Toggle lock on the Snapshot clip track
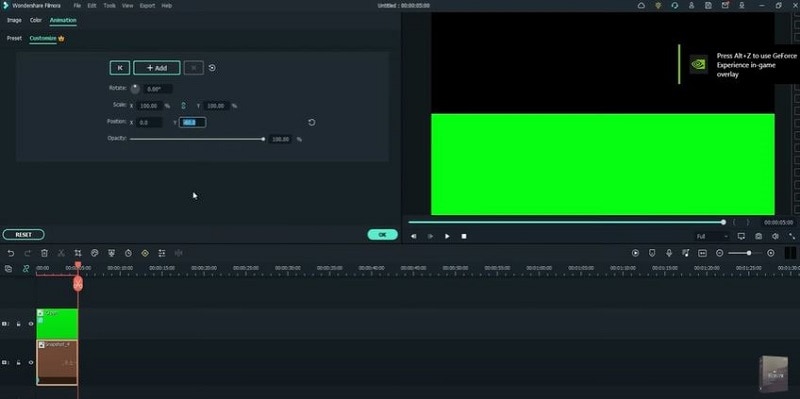This screenshot has height=399, width=800. click(18, 362)
